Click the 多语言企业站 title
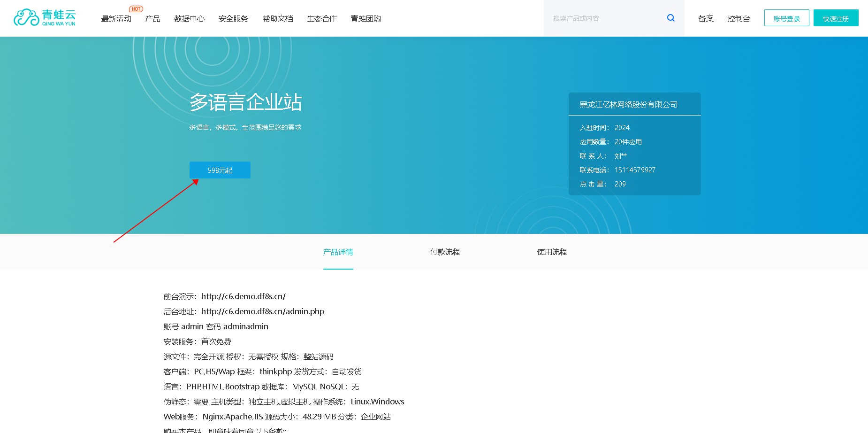The height and width of the screenshot is (433, 868). click(245, 102)
